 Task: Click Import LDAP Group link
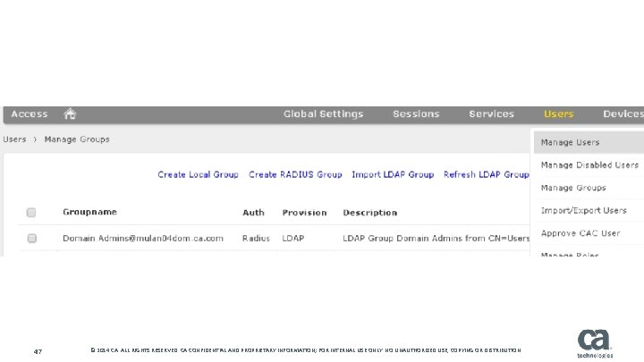(393, 175)
